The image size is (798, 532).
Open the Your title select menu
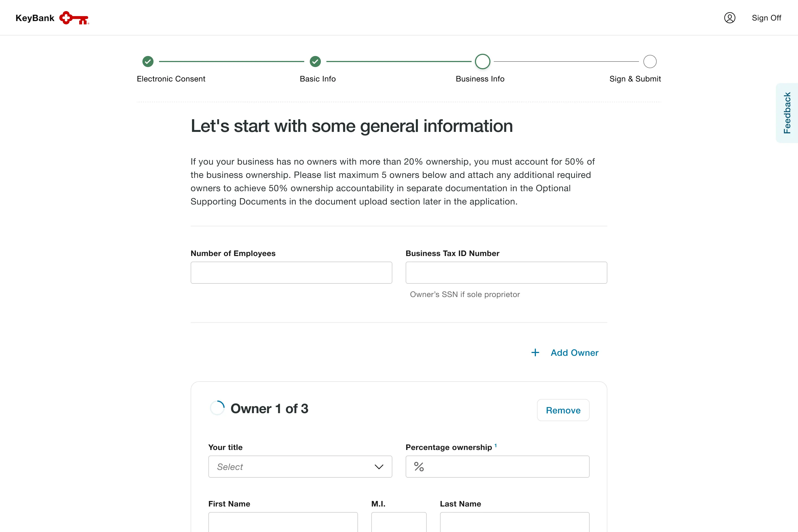point(300,467)
